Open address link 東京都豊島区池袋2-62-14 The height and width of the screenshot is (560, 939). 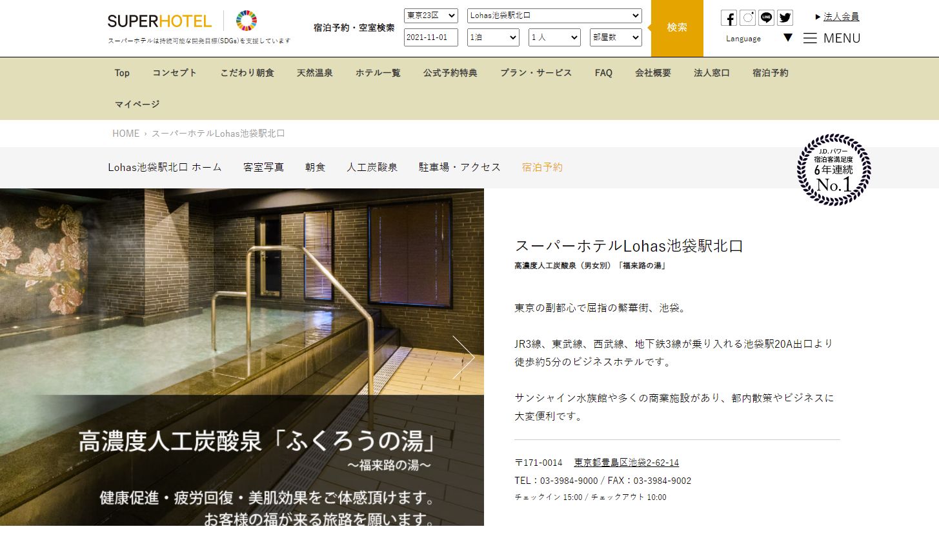[627, 463]
